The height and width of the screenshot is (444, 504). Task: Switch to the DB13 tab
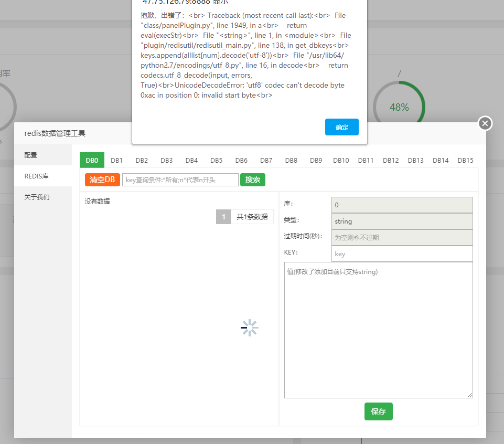415,160
